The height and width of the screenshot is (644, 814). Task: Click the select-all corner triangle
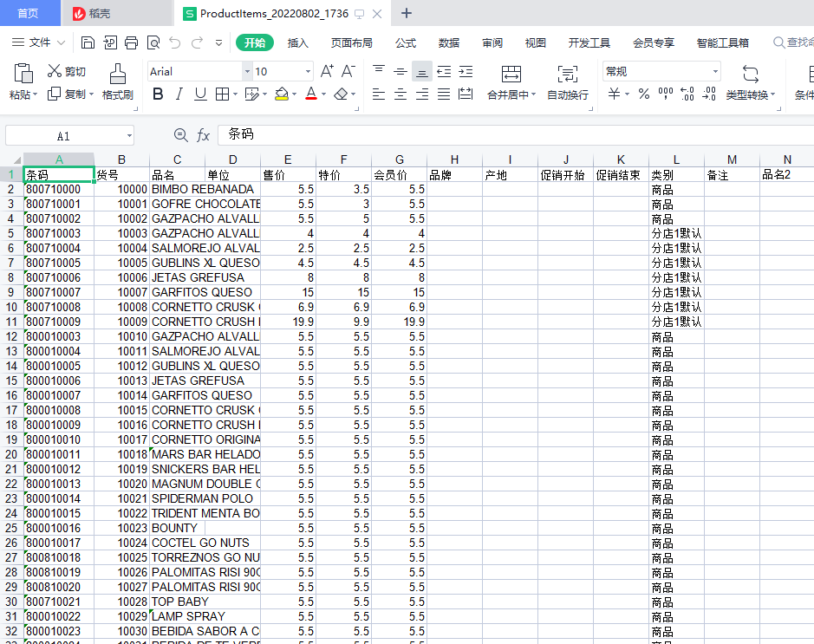tap(16, 159)
